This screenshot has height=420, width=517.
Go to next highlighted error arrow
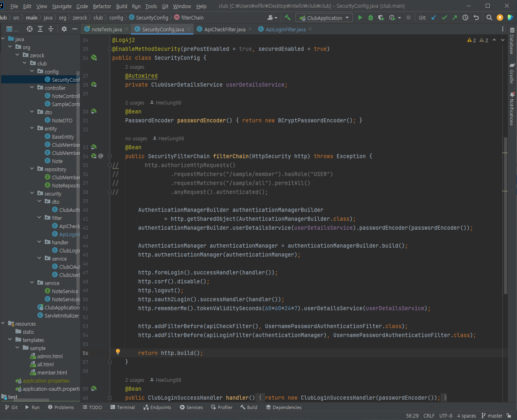pos(503,40)
